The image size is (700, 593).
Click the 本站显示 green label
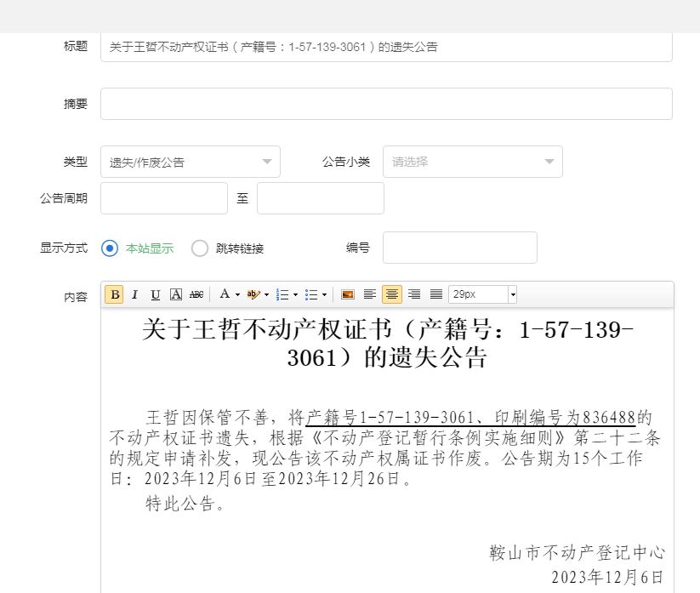[150, 248]
